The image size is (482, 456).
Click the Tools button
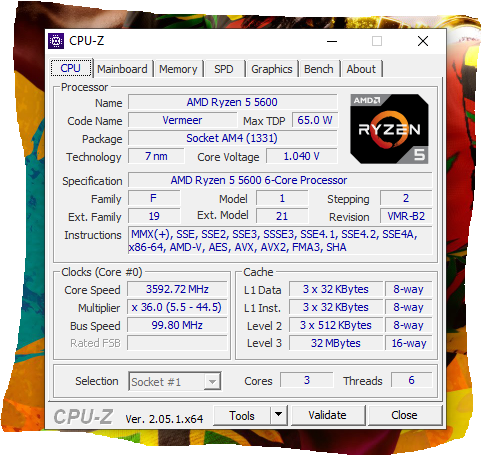(x=242, y=415)
